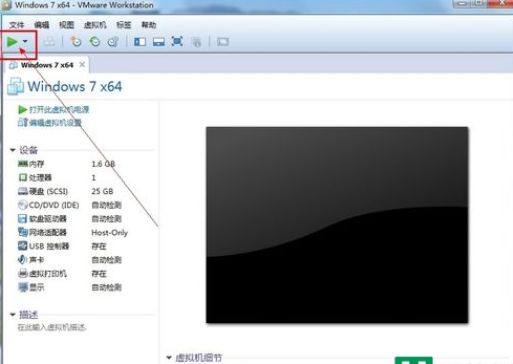Image resolution: width=513 pixels, height=364 pixels.
Task: Open the power options dropdown arrow
Action: (25, 42)
